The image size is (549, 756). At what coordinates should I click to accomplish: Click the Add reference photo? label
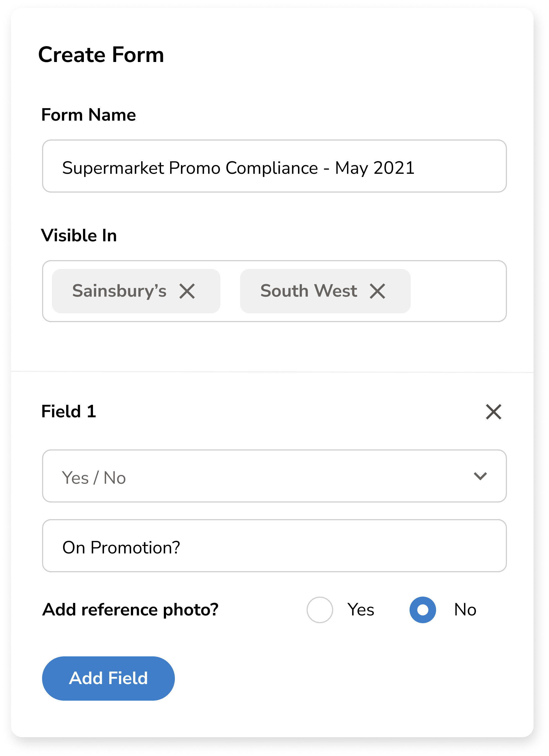[x=130, y=610]
